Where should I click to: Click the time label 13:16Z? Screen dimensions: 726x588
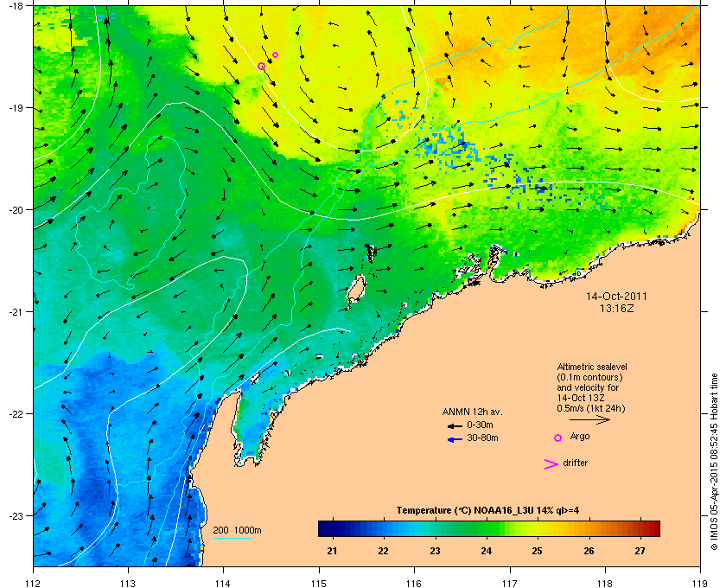pyautogui.click(x=616, y=308)
